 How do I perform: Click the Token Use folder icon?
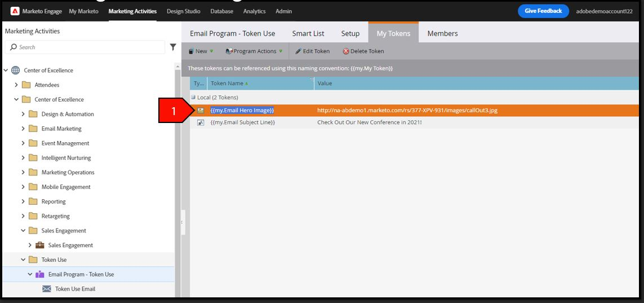click(x=33, y=260)
